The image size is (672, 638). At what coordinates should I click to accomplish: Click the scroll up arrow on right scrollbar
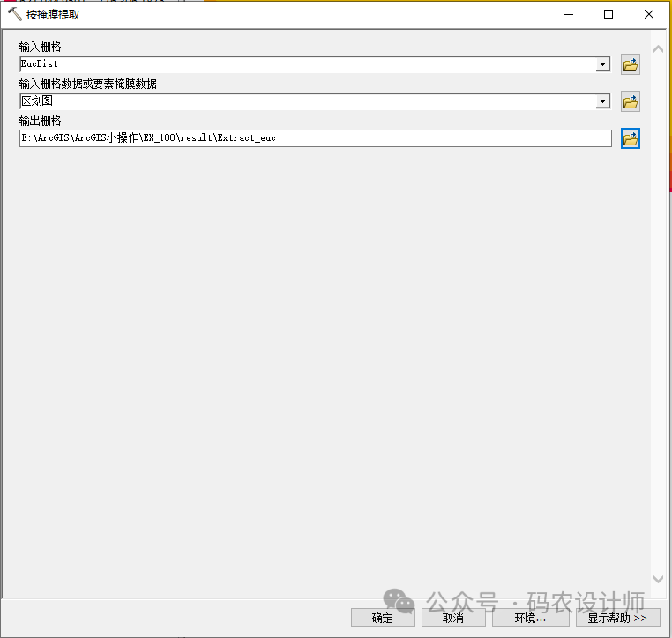(657, 48)
